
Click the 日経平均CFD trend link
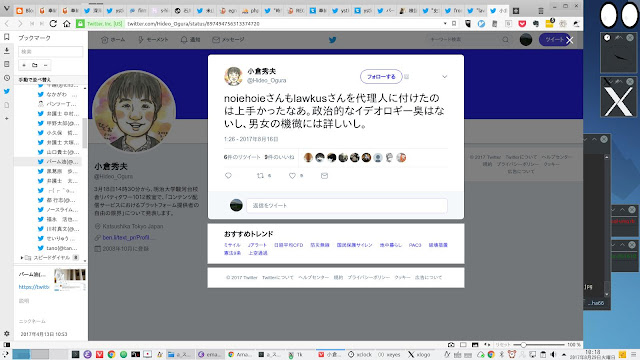tap(289, 245)
